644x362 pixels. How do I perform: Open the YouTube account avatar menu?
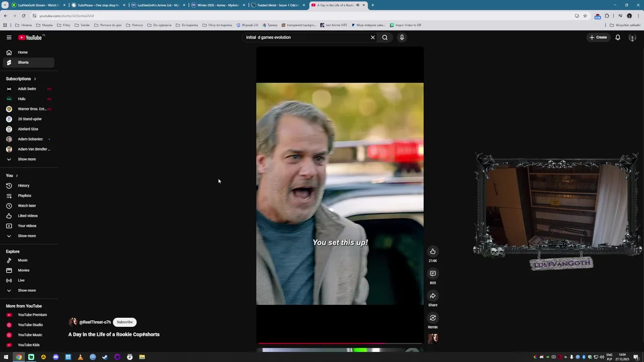(x=632, y=37)
